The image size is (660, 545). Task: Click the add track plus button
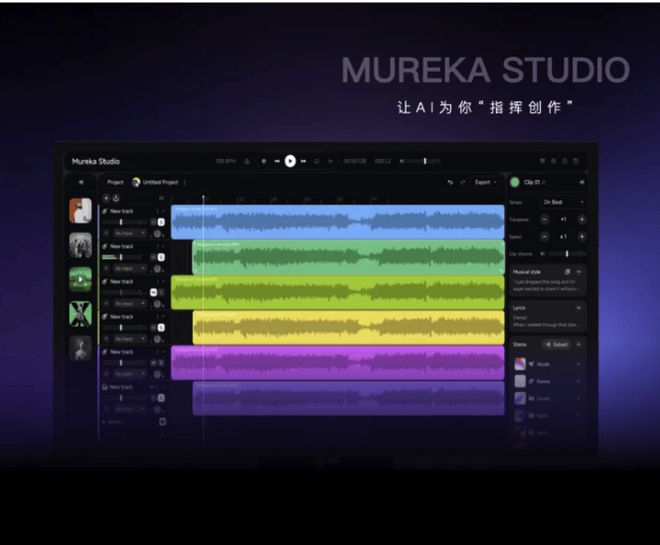click(x=106, y=198)
